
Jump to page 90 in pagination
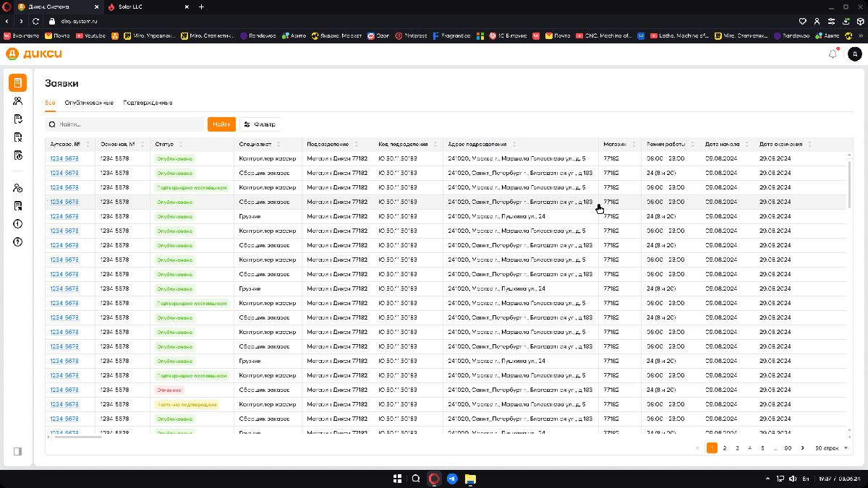pyautogui.click(x=788, y=448)
